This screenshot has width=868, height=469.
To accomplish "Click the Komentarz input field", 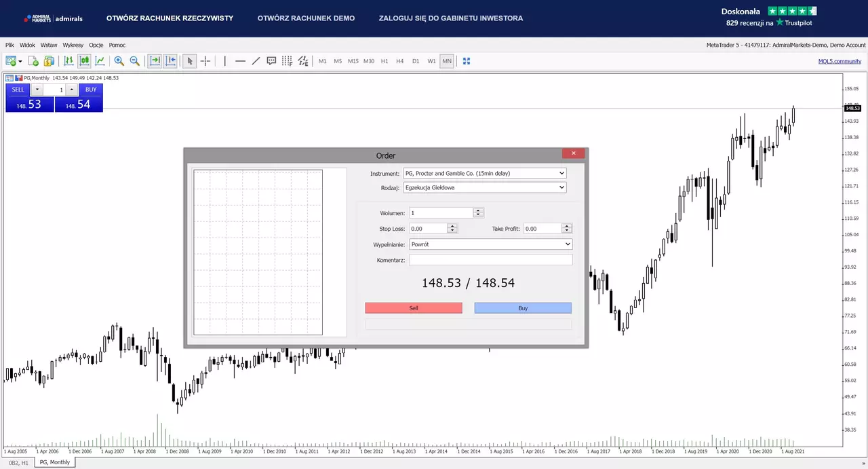I will tap(491, 260).
